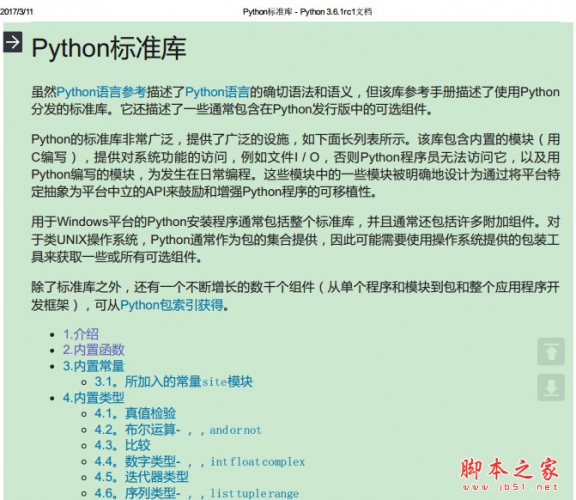576x500 pixels.
Task: Open section 1.介绍
Action: (81, 334)
